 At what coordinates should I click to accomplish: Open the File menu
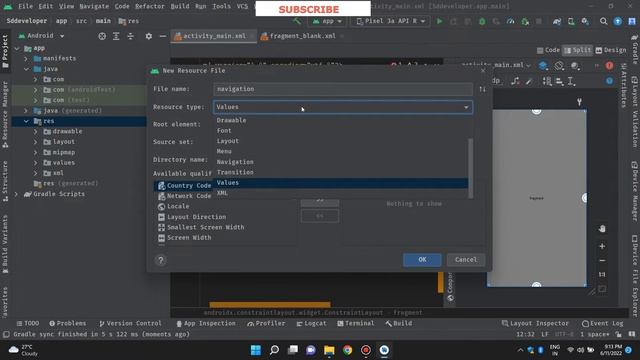[25, 6]
